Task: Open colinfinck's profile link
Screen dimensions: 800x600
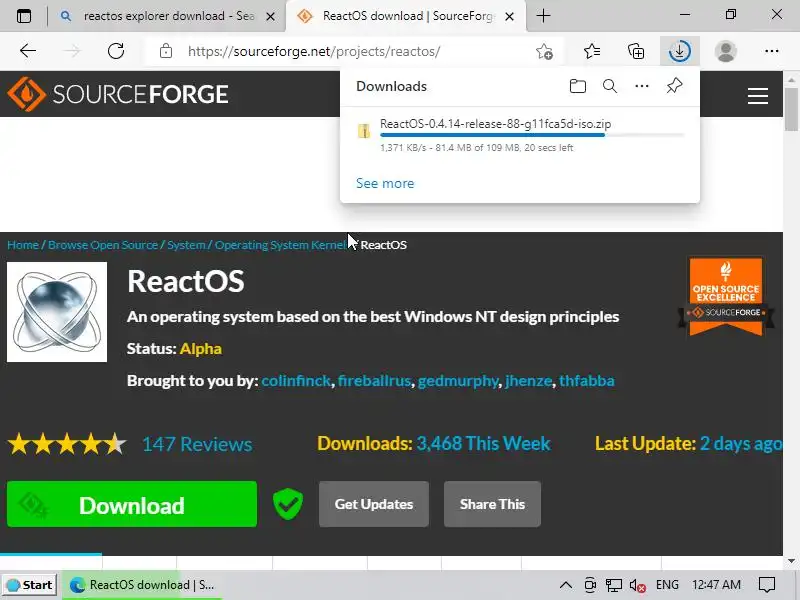Action: click(296, 381)
